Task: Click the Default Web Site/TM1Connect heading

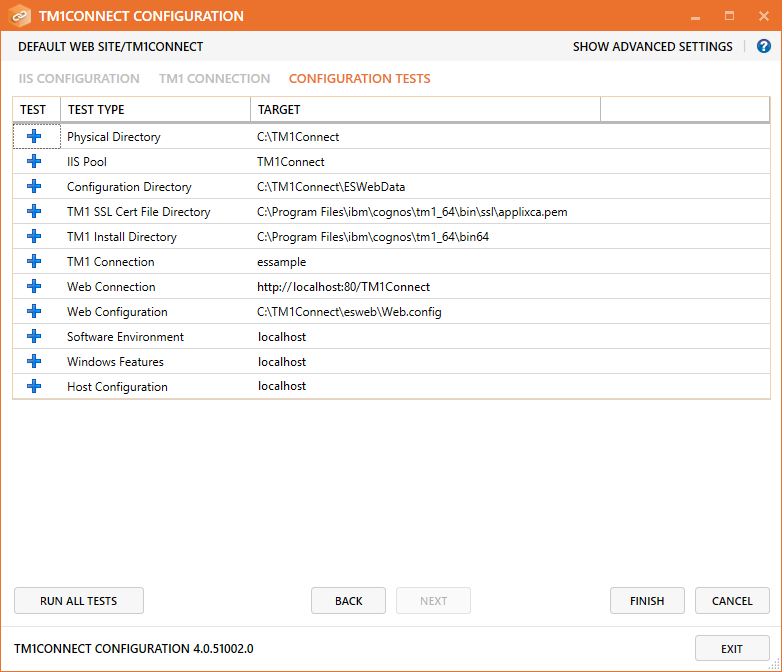Action: coord(111,47)
